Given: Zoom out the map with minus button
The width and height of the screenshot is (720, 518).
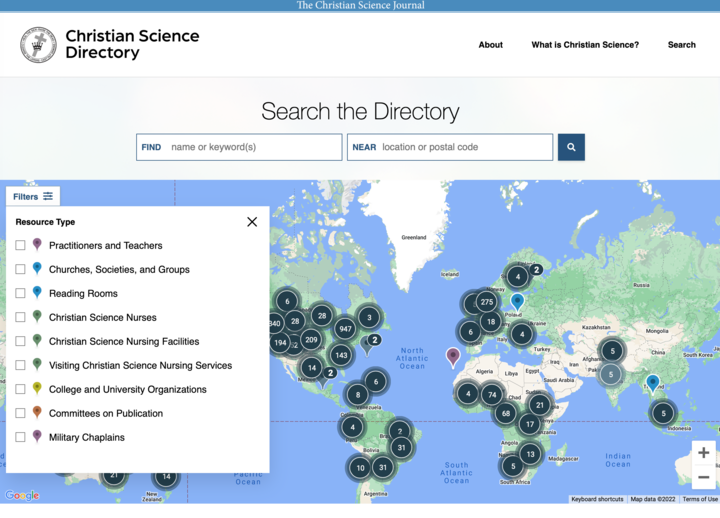Looking at the screenshot, I should [703, 477].
